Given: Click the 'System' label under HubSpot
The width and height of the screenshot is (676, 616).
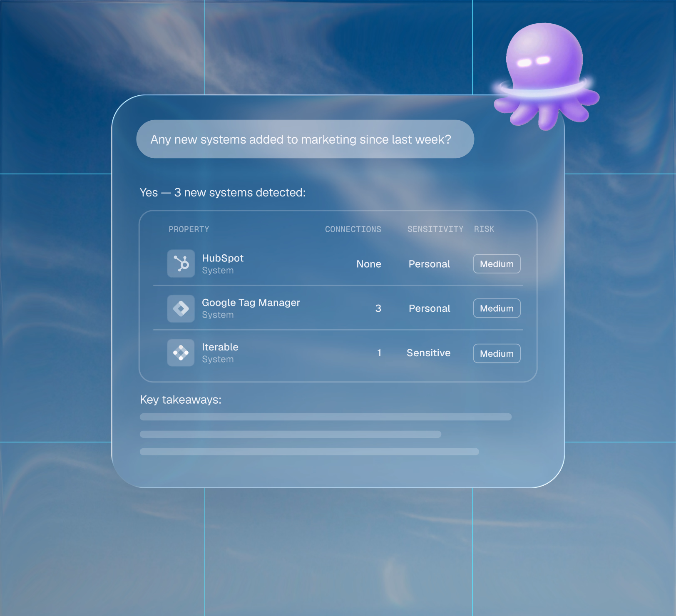Looking at the screenshot, I should [x=218, y=271].
